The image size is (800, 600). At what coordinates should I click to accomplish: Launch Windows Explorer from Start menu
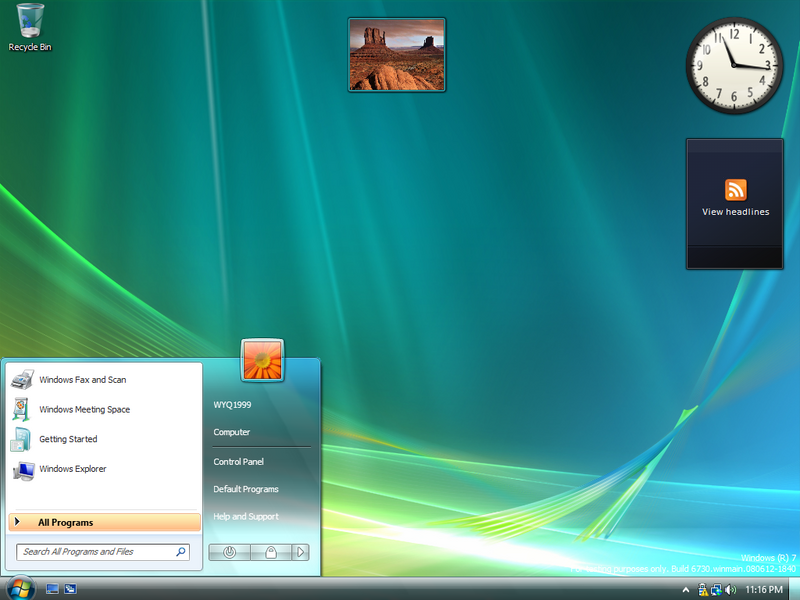pyautogui.click(x=72, y=469)
